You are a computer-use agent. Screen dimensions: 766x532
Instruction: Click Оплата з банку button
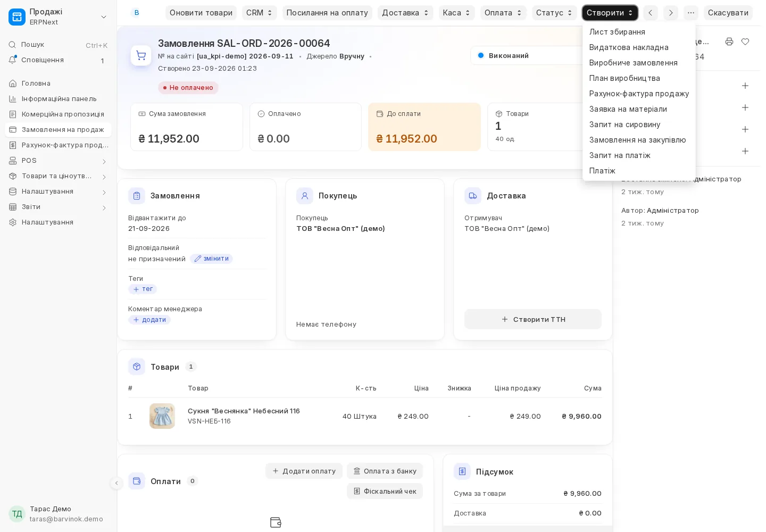(x=385, y=471)
